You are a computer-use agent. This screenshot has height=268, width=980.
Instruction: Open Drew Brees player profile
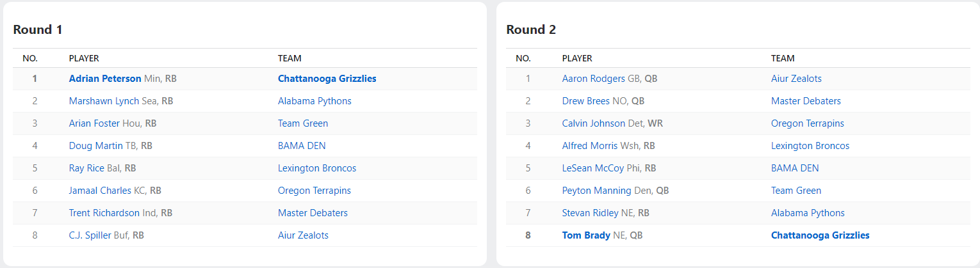pos(585,101)
